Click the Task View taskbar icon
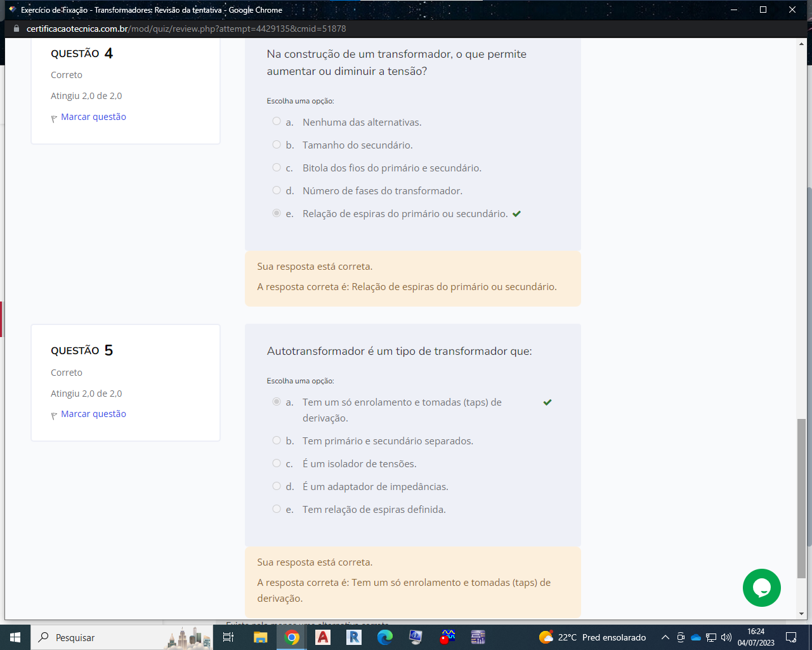The height and width of the screenshot is (650, 812). [x=228, y=637]
